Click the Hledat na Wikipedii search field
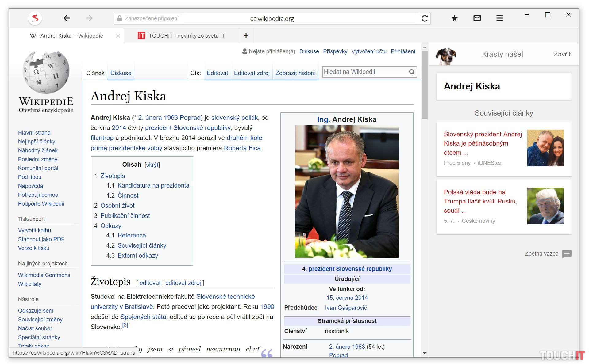 [x=365, y=72]
